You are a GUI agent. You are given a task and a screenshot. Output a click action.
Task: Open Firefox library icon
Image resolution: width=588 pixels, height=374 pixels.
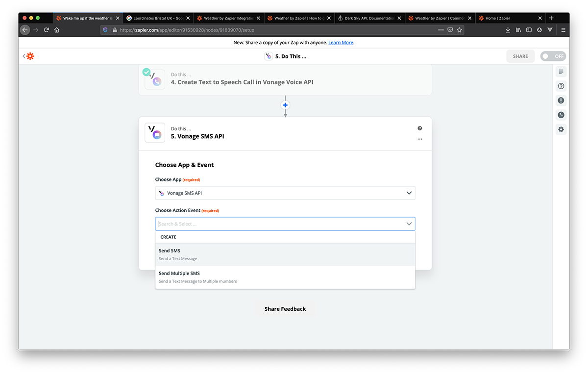coord(518,30)
